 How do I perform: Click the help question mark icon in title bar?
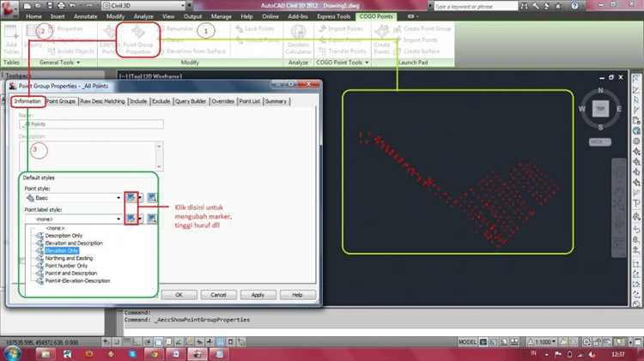click(574, 6)
